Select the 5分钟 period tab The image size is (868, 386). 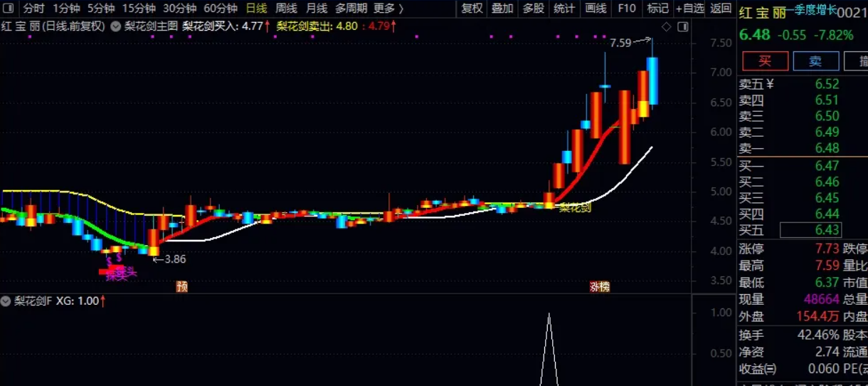coord(101,9)
